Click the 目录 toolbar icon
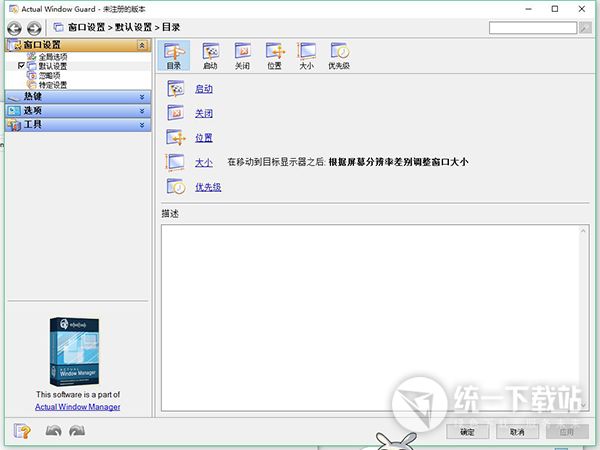Screen dimensions: 600x450 (x=174, y=54)
